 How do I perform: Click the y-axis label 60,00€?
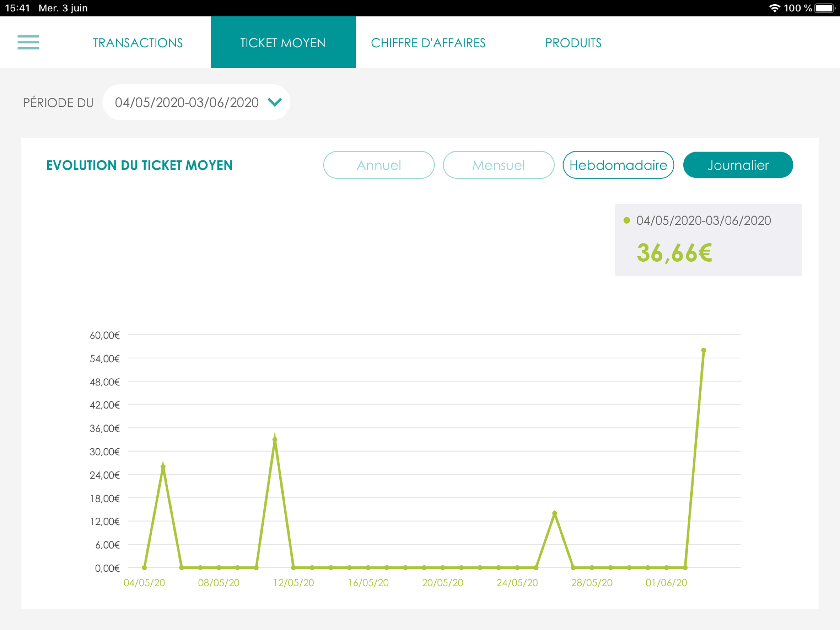point(105,335)
